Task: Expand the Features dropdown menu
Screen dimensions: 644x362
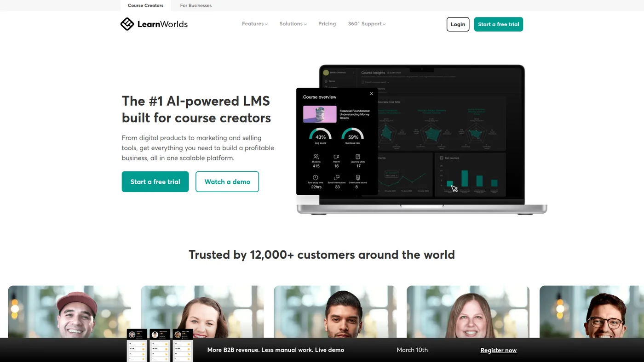Action: [x=255, y=24]
